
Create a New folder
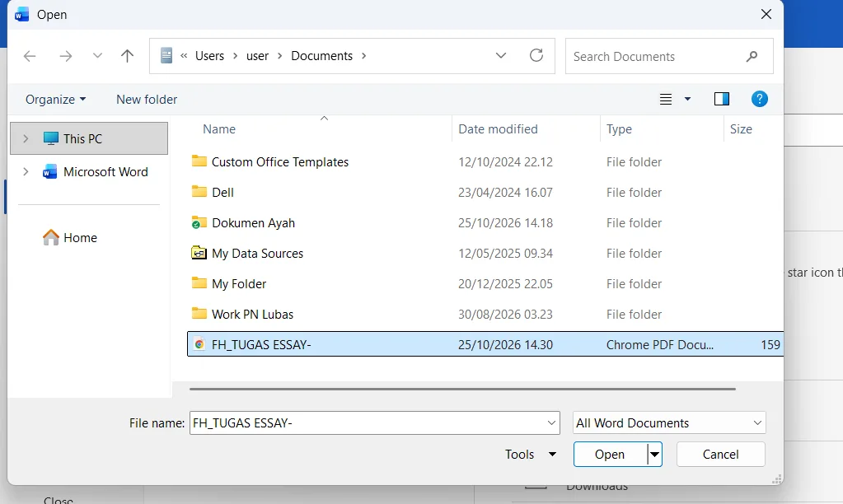click(x=147, y=100)
